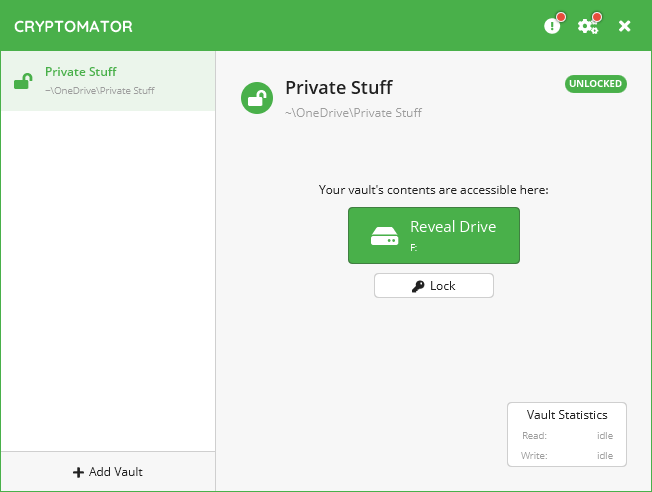Image resolution: width=652 pixels, height=492 pixels.
Task: Lock the Private Stuff vault
Action: [x=434, y=286]
